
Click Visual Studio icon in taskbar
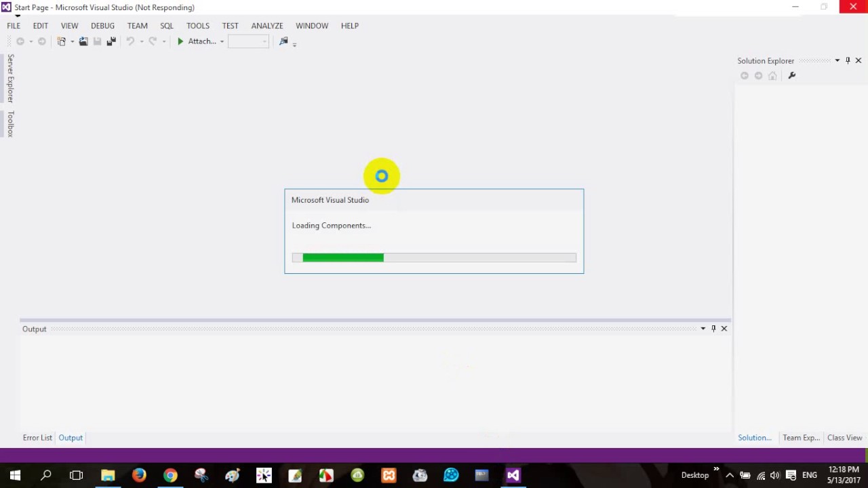pyautogui.click(x=513, y=475)
